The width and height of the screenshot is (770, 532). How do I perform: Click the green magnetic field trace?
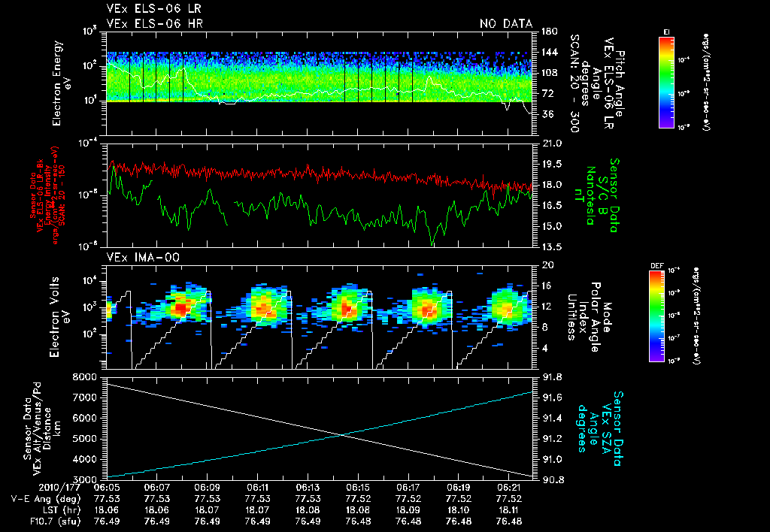tap(320, 211)
